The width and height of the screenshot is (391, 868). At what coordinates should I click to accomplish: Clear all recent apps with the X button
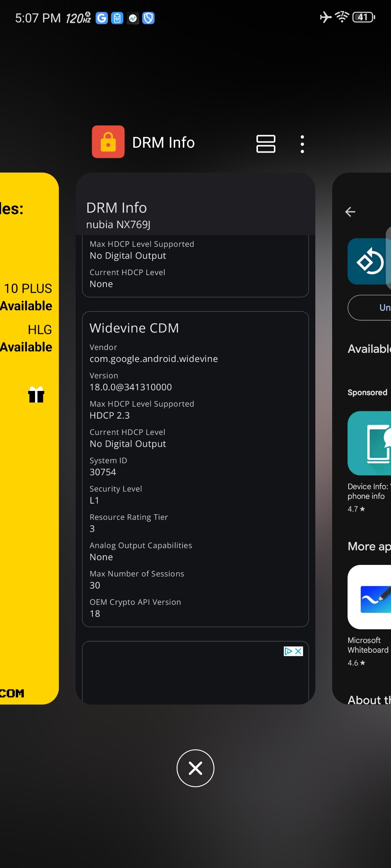click(195, 768)
